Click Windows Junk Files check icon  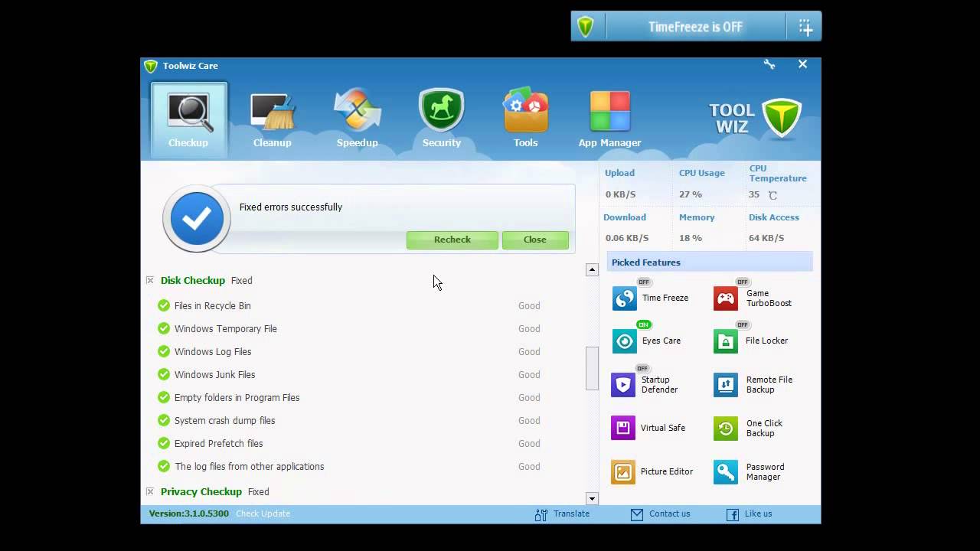pos(163,374)
